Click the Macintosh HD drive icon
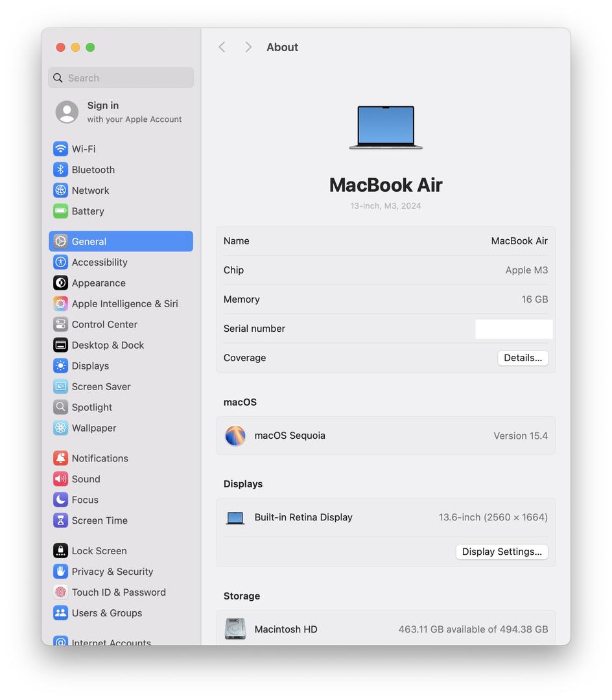Image resolution: width=612 pixels, height=700 pixels. coord(235,629)
